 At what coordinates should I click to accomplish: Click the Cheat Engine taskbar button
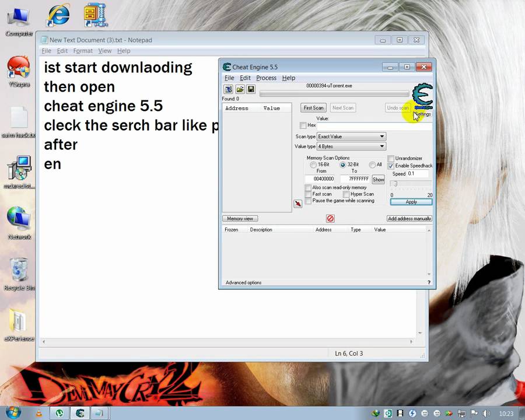pos(80,414)
